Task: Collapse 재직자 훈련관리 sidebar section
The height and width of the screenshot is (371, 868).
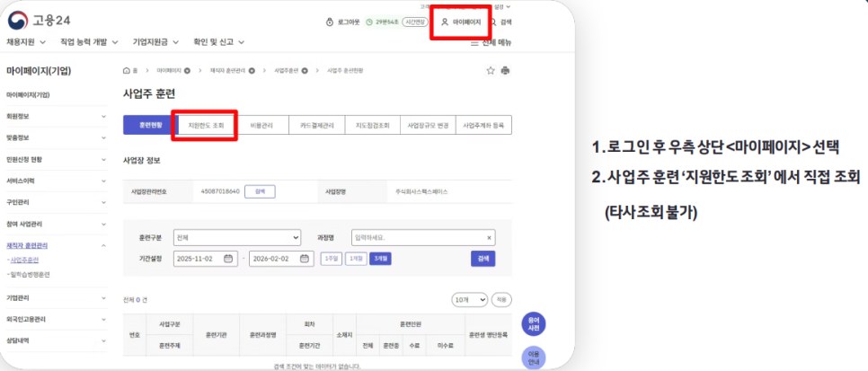Action: (57, 245)
